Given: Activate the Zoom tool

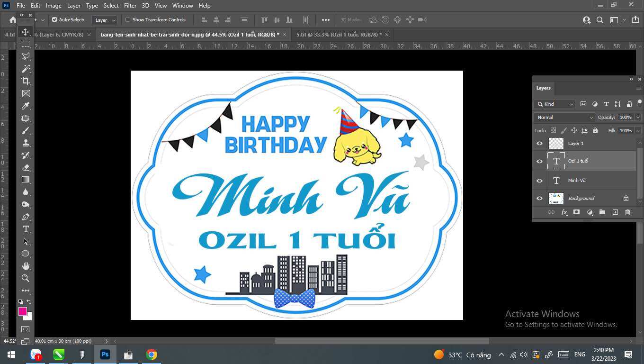Looking at the screenshot, I should [x=26, y=278].
